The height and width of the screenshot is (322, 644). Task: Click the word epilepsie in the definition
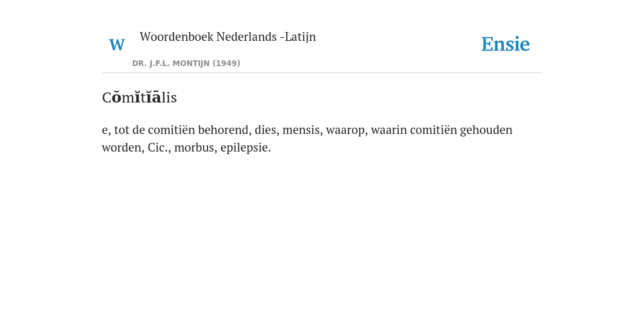pos(246,147)
